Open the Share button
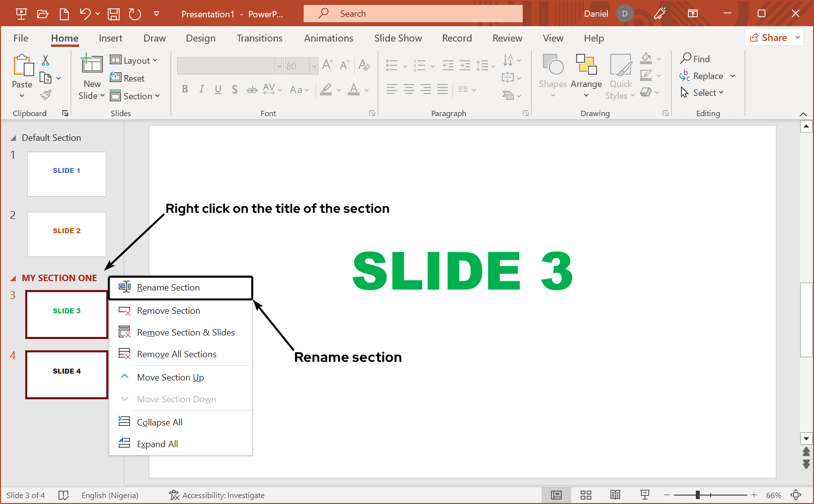 point(770,37)
